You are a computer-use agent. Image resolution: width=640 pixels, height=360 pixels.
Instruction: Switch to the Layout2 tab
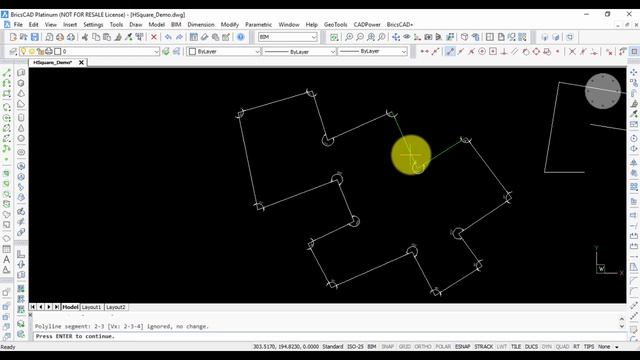[x=116, y=307]
